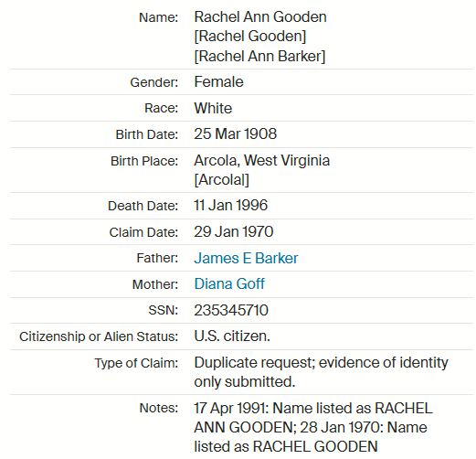Click the Race value White
Viewport: 476px width, 459px height.
[213, 108]
